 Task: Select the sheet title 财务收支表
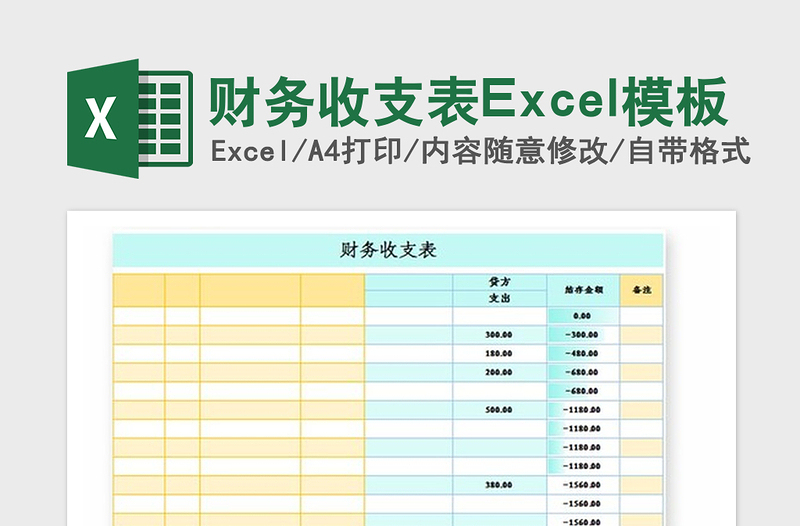click(x=388, y=250)
